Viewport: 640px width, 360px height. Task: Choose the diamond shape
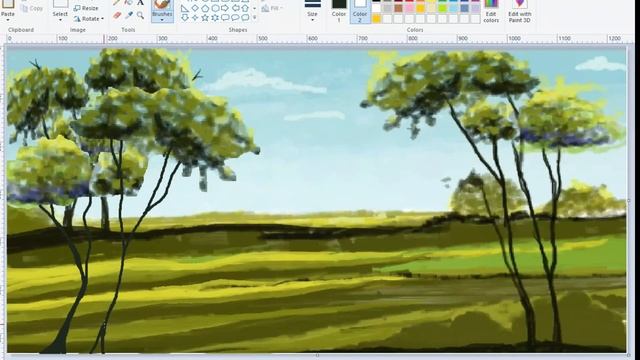click(x=195, y=8)
